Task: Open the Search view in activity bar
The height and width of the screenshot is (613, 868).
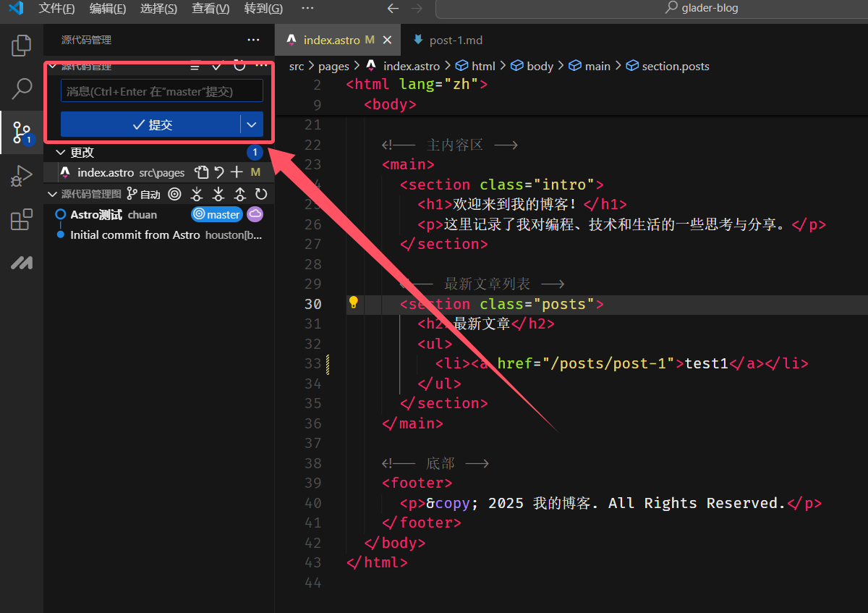Action: (x=22, y=89)
